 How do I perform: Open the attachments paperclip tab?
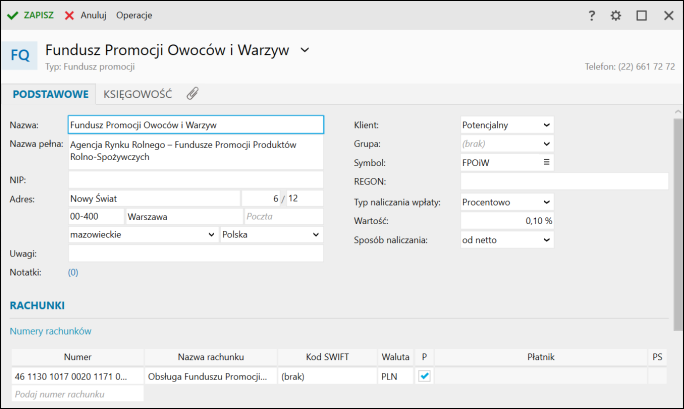click(192, 94)
